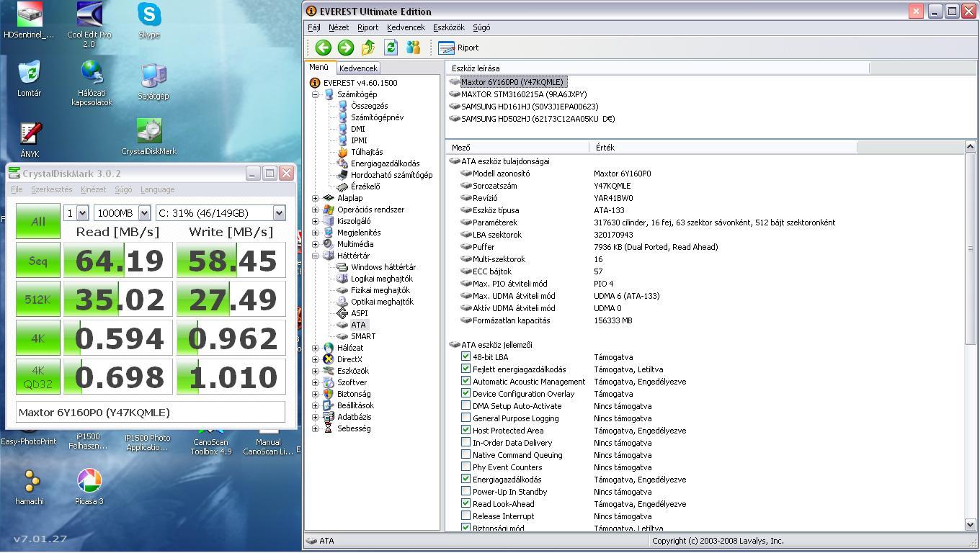980x553 pixels.
Task: Toggle the Automatic Acoustic Management checkbox
Action: click(x=465, y=381)
